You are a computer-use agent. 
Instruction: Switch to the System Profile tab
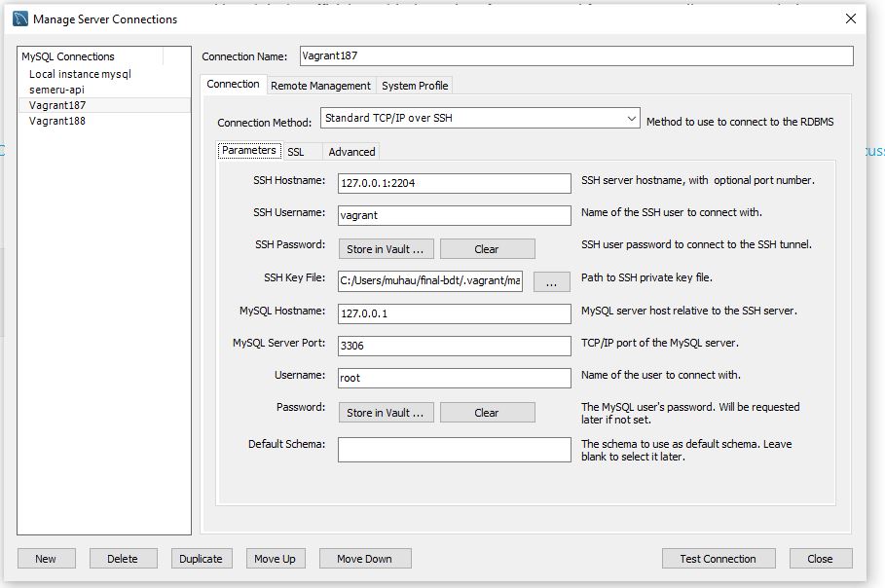pyautogui.click(x=415, y=86)
